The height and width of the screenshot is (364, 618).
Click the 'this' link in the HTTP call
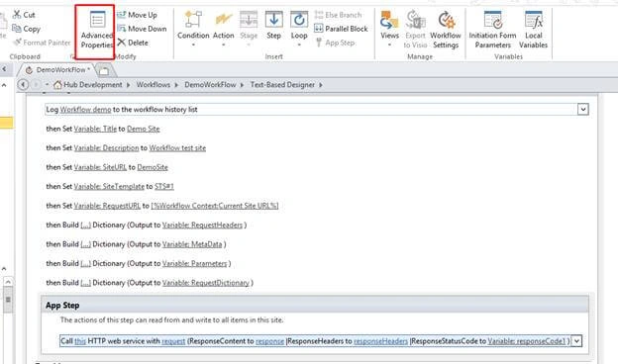coord(80,341)
